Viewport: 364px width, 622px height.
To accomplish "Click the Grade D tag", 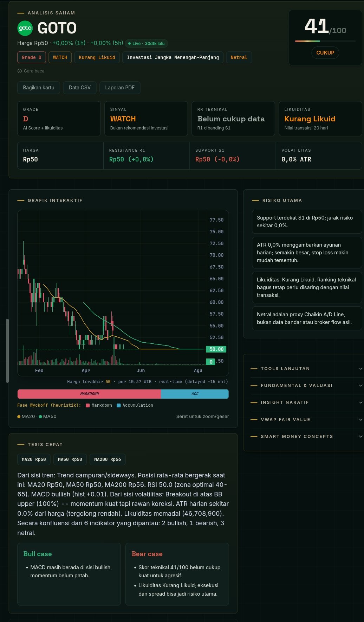I will coord(32,57).
